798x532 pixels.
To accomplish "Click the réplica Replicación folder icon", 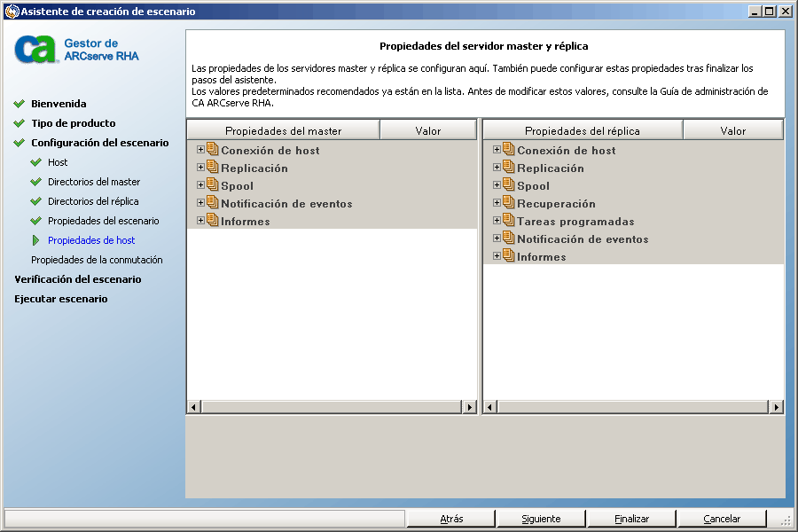I will tap(509, 167).
